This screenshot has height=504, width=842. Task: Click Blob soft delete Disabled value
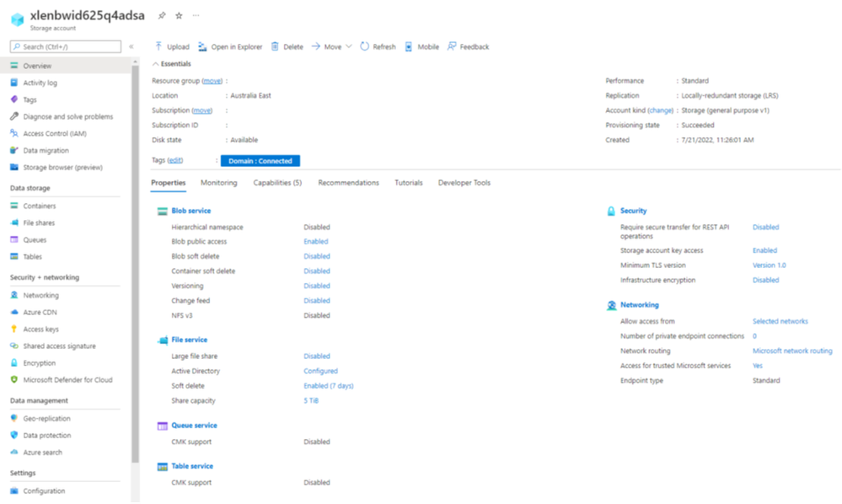tap(317, 256)
